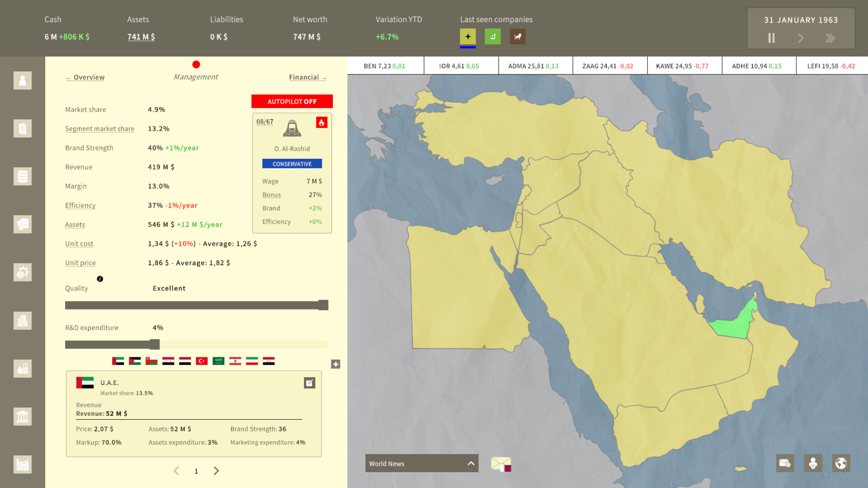Advance to the next country page arrow
868x488 pixels.
216,471
